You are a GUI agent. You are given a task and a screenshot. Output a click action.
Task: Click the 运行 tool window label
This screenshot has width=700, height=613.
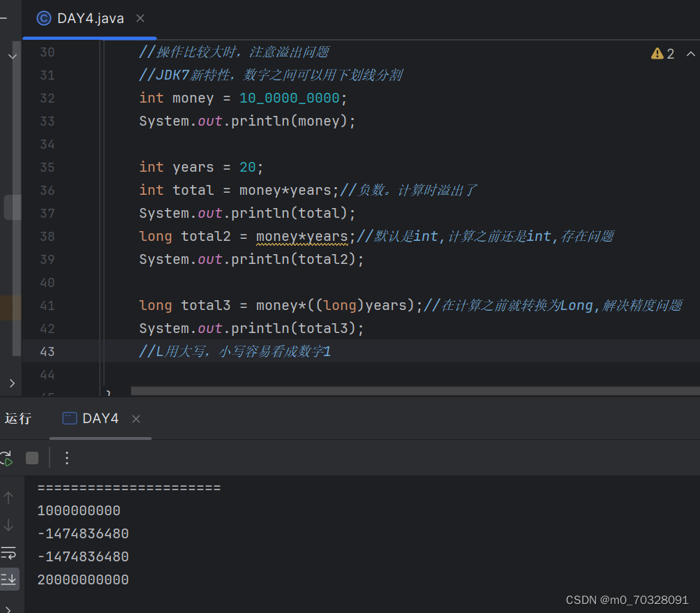[18, 418]
